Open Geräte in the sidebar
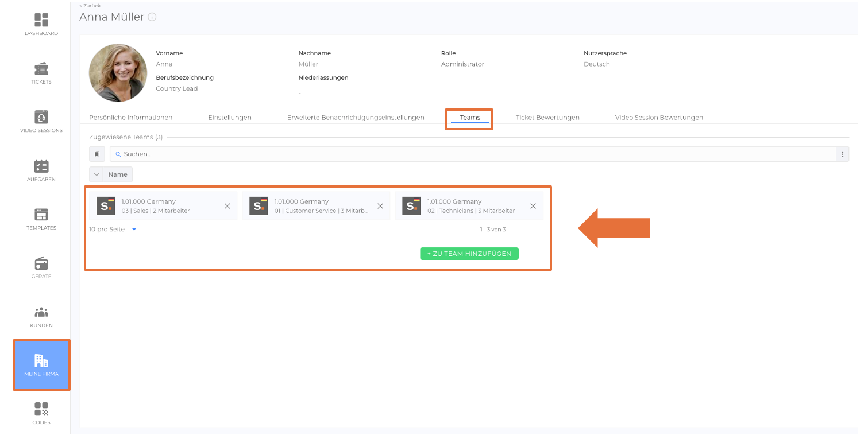The image size is (868, 435). pyautogui.click(x=41, y=267)
